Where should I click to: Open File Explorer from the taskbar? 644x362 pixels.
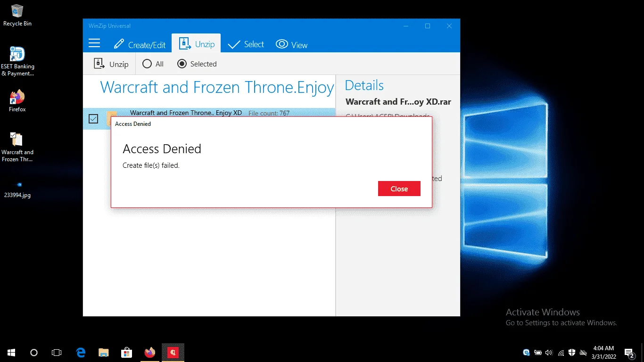tap(103, 352)
